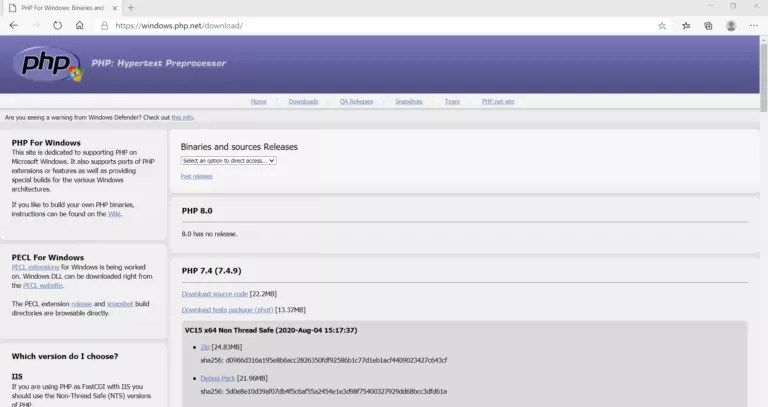Download the Debug Pack link
This screenshot has width=768, height=407.
pyautogui.click(x=218, y=378)
